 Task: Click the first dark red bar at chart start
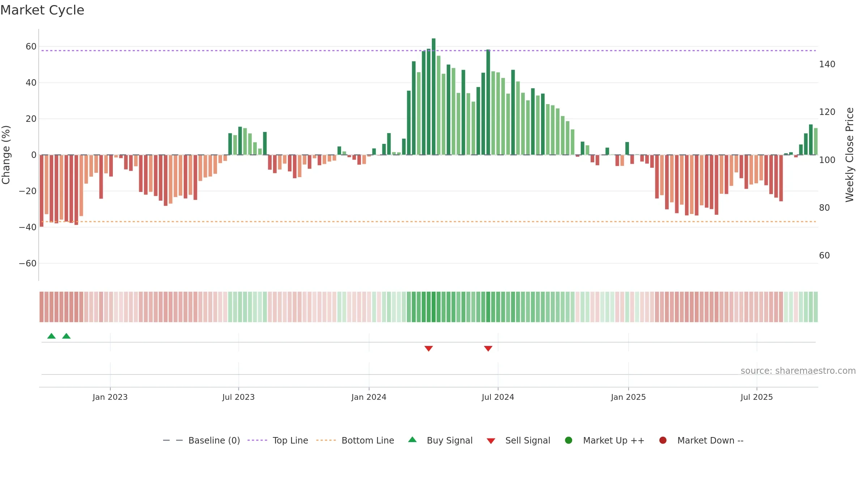point(42,191)
